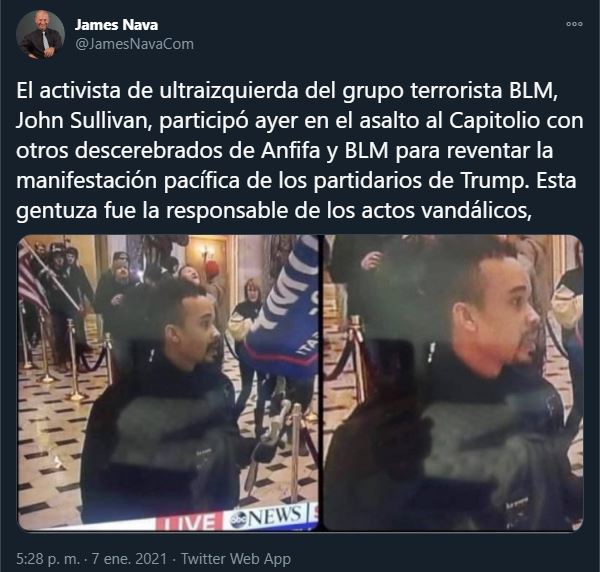Viewport: 600px width, 572px height.
Task: Open the left ABC News photo
Action: [x=168, y=383]
